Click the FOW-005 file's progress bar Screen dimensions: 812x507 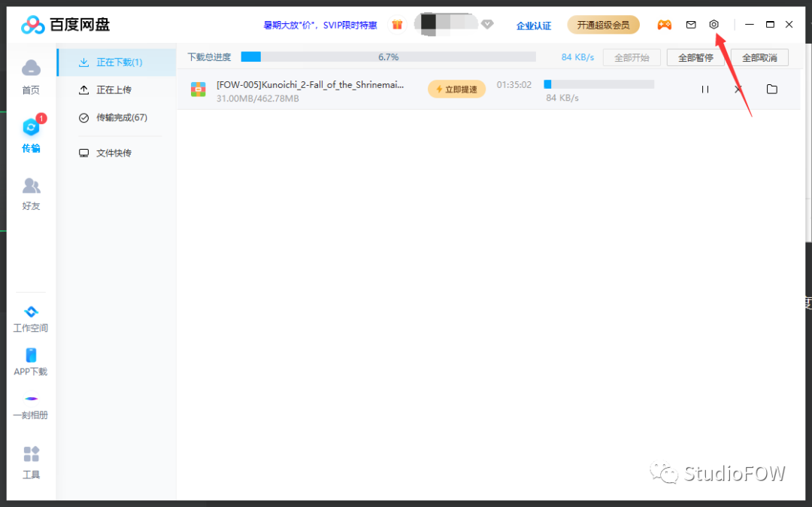pyautogui.click(x=599, y=84)
